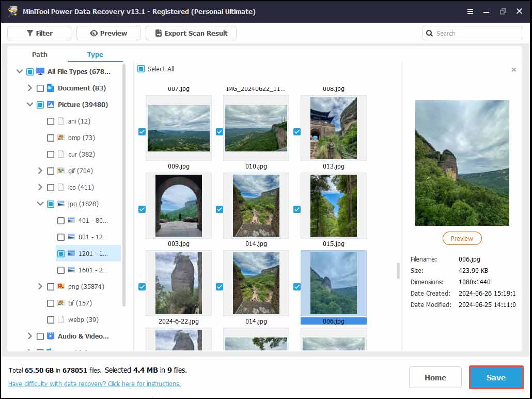This screenshot has width=532, height=399.
Task: Click the tif file type icon
Action: 61,303
